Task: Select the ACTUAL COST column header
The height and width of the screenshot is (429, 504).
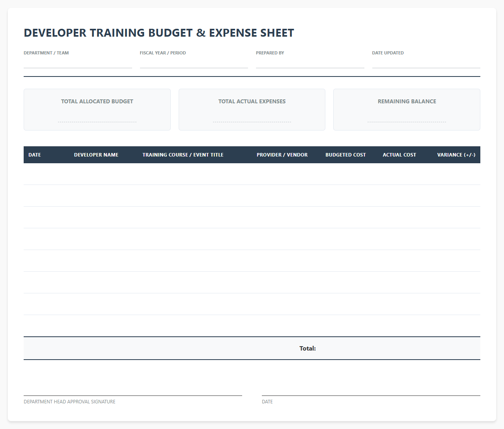Action: [399, 155]
